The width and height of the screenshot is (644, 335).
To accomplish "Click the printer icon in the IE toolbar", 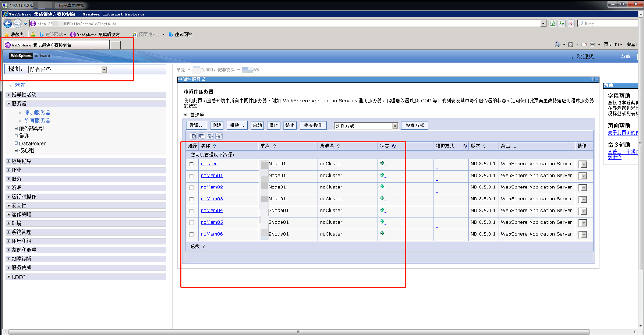I will tap(592, 45).
